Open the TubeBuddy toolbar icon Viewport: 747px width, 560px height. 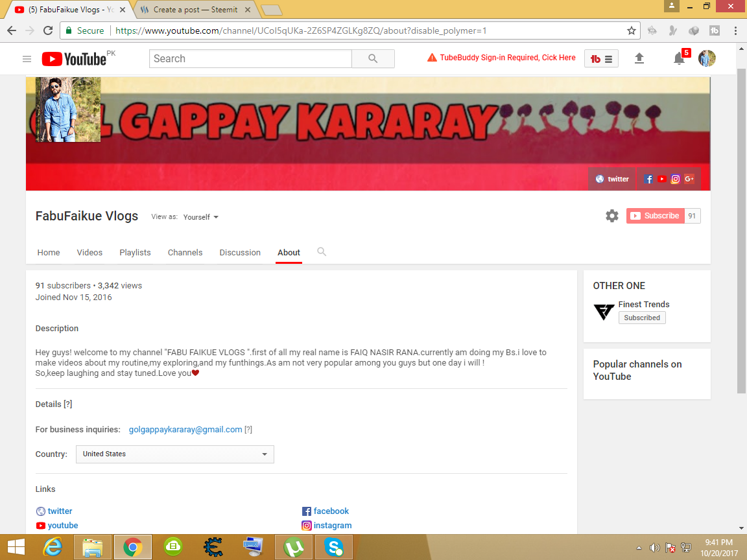(x=600, y=58)
